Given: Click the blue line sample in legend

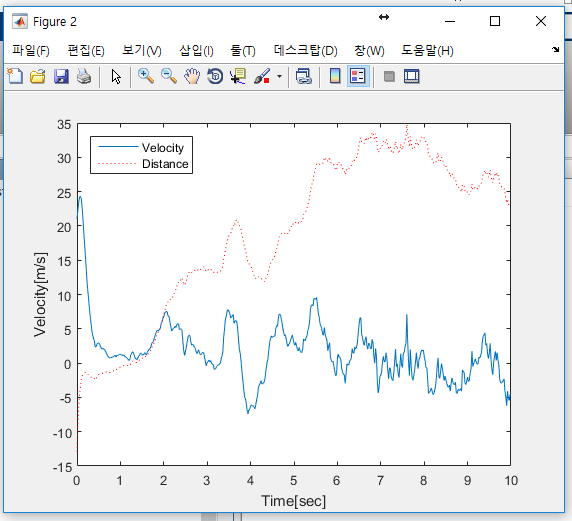Looking at the screenshot, I should point(118,147).
